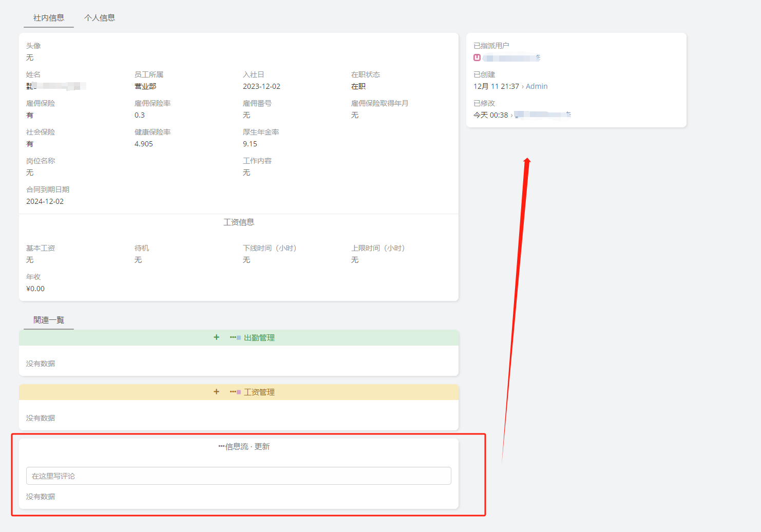This screenshot has width=761, height=532.
Task: Open the 出勤管理 panel title link
Action: coord(259,337)
